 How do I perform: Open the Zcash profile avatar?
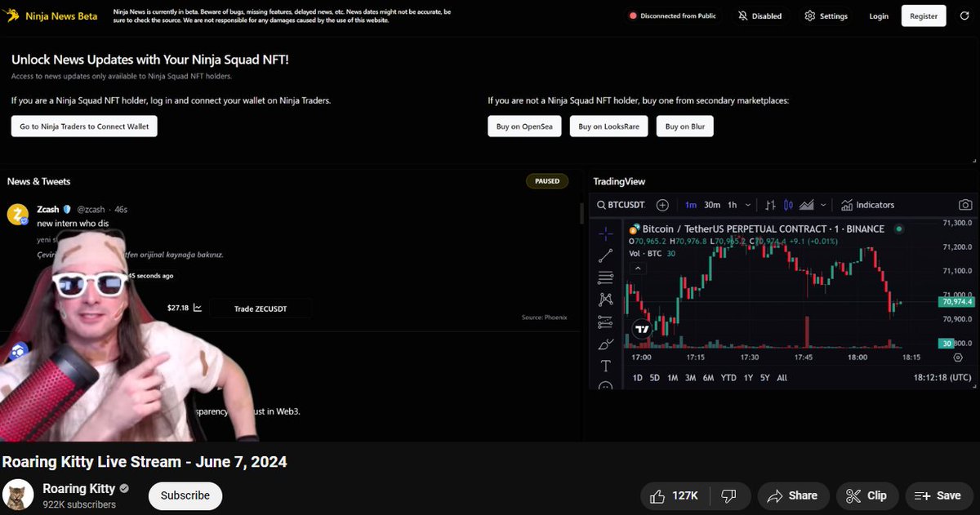tap(18, 215)
